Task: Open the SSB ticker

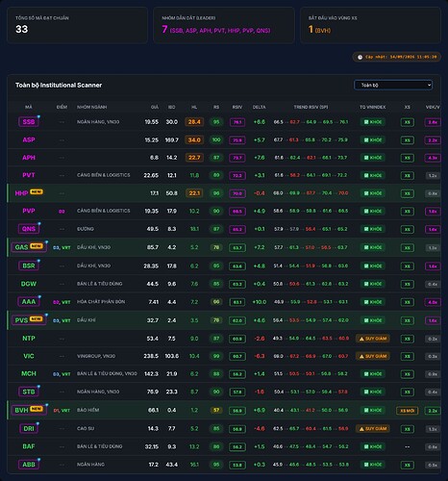Action: coord(29,122)
